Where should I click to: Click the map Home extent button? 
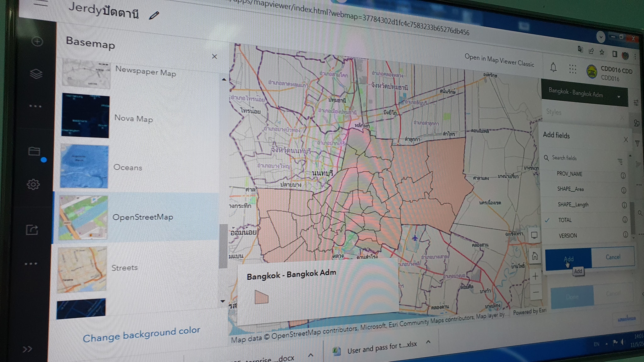535,256
